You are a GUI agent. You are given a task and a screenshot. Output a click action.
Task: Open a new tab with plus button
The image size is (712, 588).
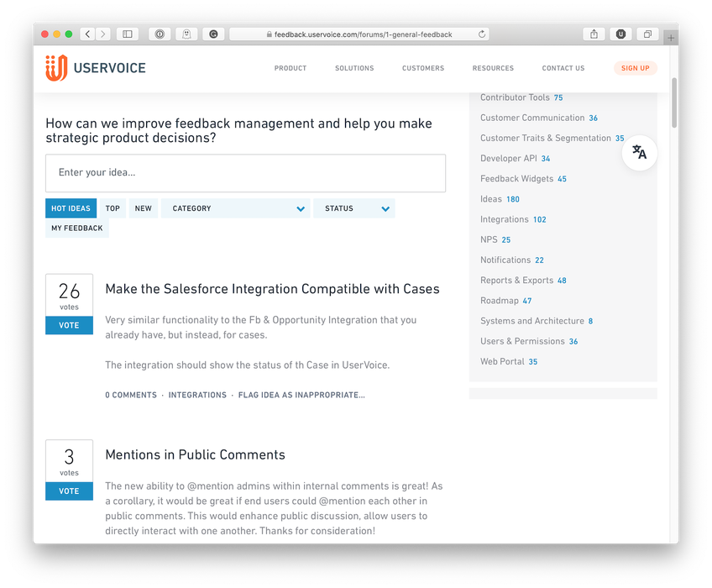pos(671,38)
